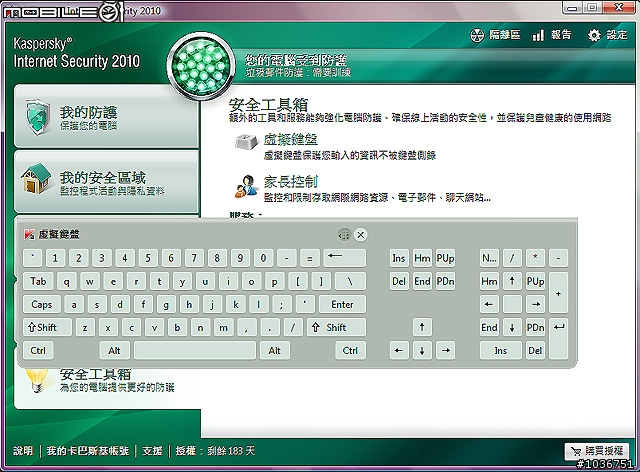The height and width of the screenshot is (472, 640).
Task: Click the virtual keyboard layout switch icon
Action: tap(344, 235)
